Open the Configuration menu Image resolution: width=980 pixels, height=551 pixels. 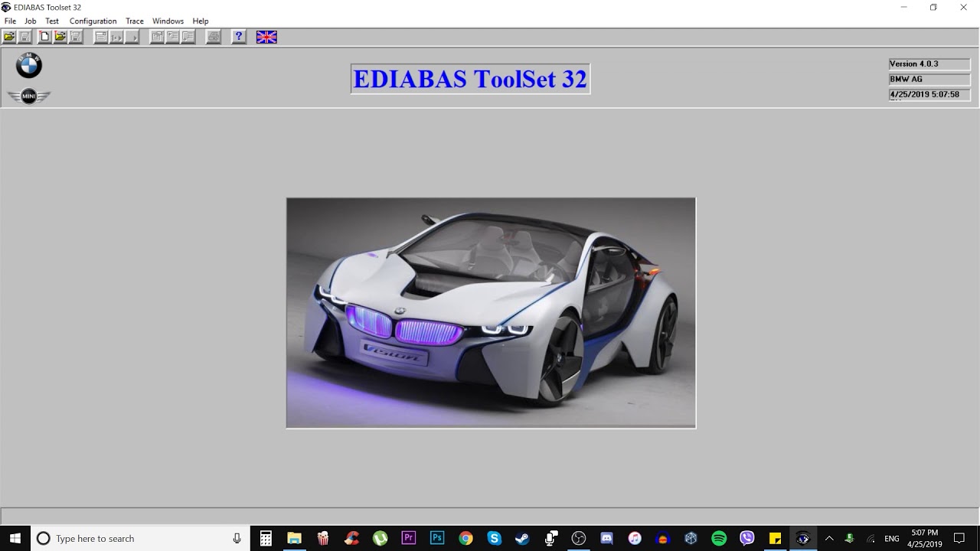coord(93,21)
